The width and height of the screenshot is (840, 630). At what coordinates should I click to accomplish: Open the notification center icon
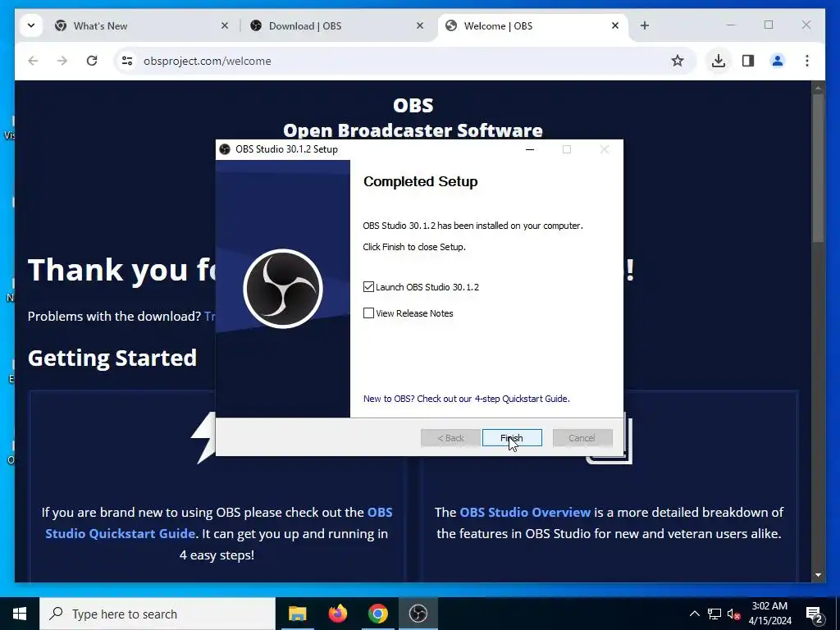point(814,614)
